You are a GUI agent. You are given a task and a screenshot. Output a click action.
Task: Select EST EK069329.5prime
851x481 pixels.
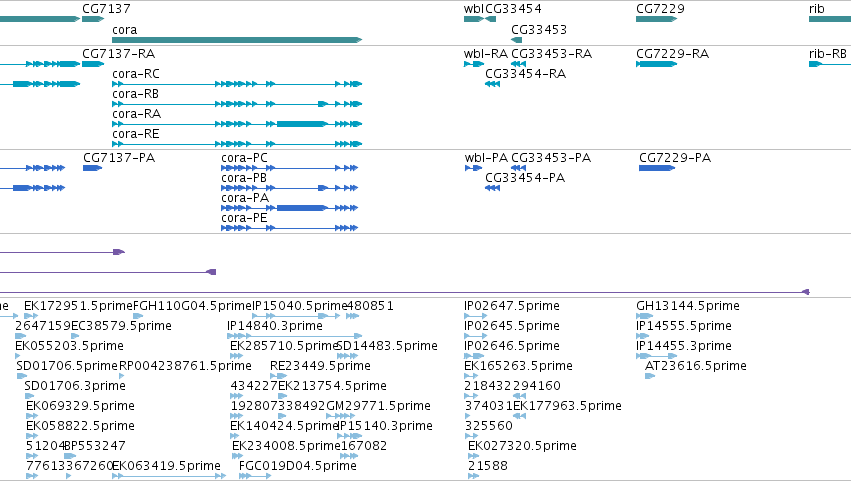(x=80, y=407)
